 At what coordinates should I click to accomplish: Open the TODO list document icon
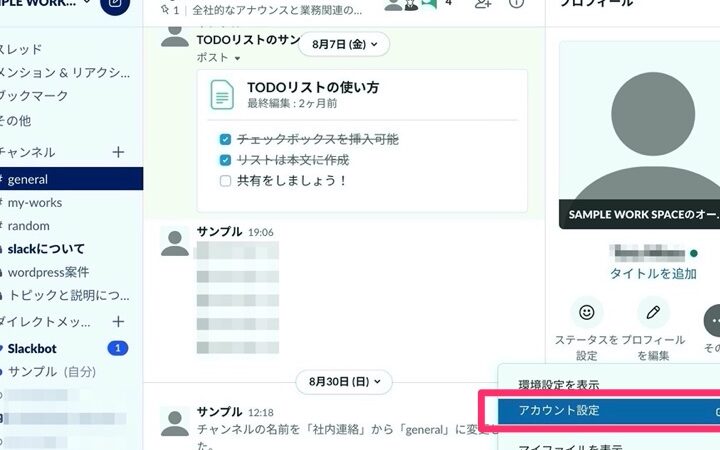coord(221,94)
